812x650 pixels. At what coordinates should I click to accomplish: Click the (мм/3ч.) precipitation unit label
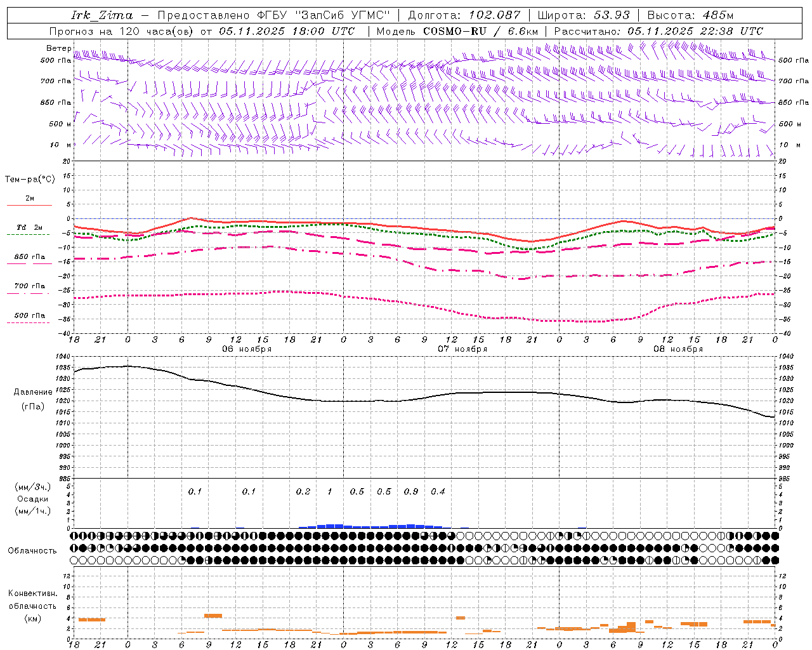tap(33, 487)
